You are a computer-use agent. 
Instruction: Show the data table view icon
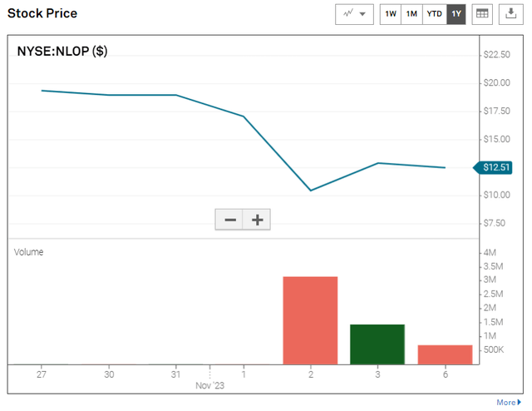click(482, 14)
